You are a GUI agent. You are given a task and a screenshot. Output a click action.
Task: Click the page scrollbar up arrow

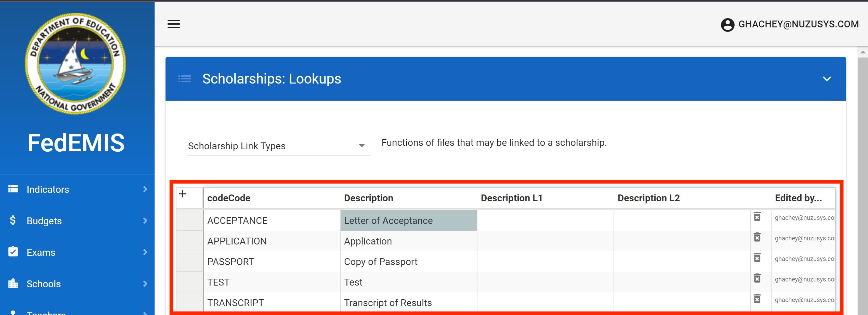(863, 52)
